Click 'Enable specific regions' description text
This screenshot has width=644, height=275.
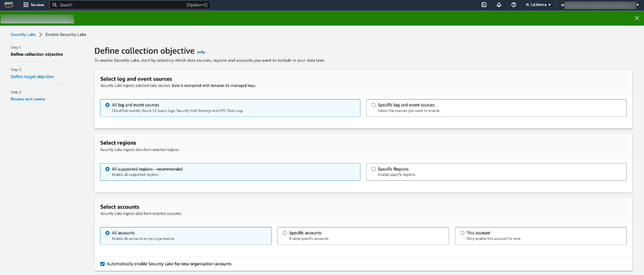click(397, 175)
